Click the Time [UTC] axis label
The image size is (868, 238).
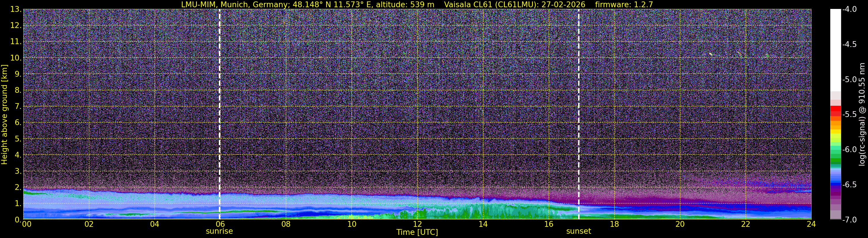417,232
